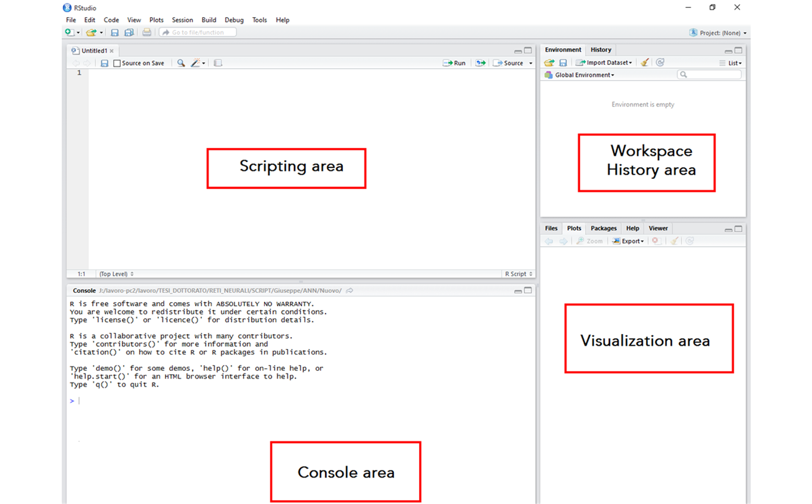This screenshot has width=812, height=504.
Task: Switch to the Packages tab
Action: (x=604, y=228)
